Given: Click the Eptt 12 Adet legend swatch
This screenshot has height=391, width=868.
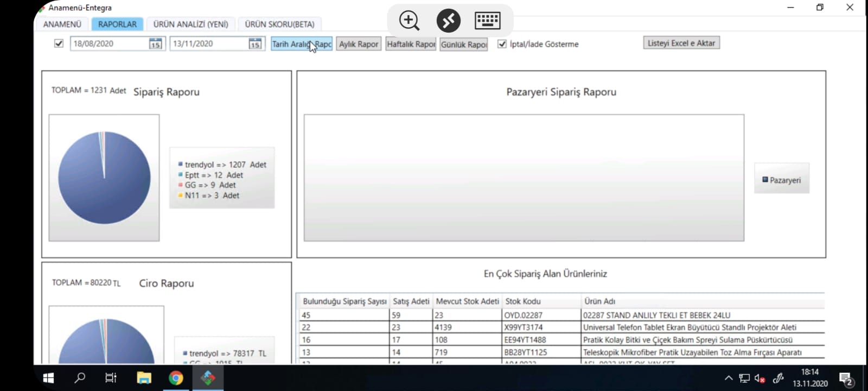Looking at the screenshot, I should pos(181,174).
